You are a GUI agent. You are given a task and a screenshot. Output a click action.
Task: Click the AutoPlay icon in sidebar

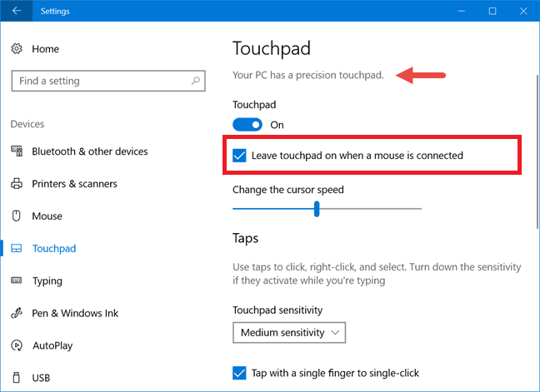pyautogui.click(x=17, y=345)
